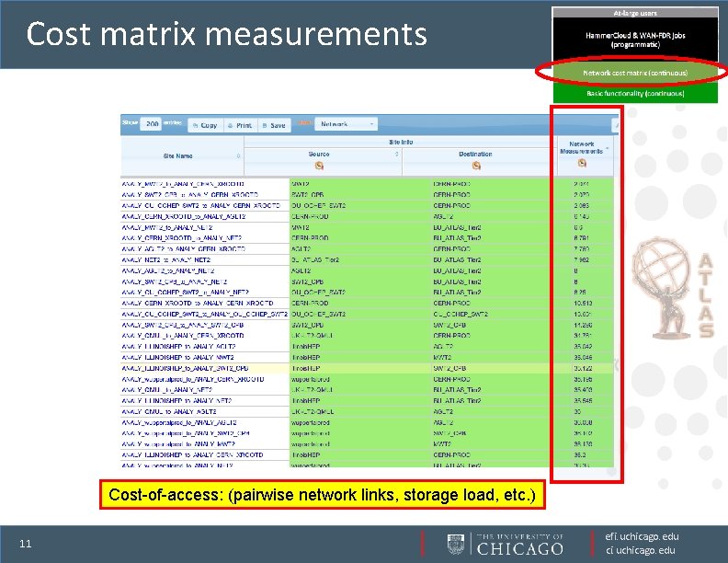728x563 pixels.
Task: Click HammerCloud & WAN-FDR jobs box
Action: tap(635, 40)
